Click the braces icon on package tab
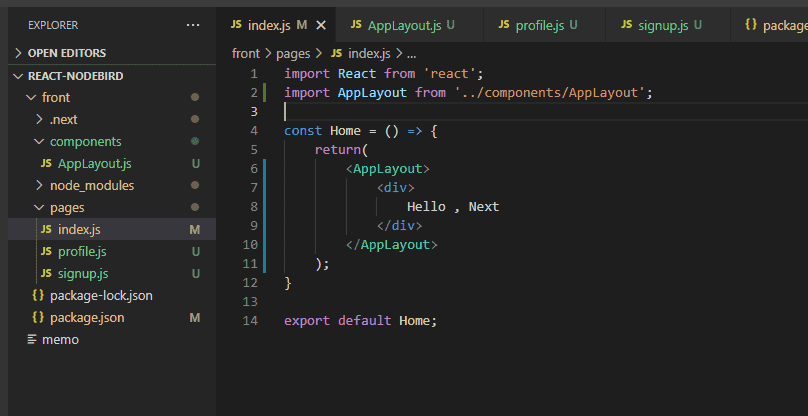 click(751, 25)
